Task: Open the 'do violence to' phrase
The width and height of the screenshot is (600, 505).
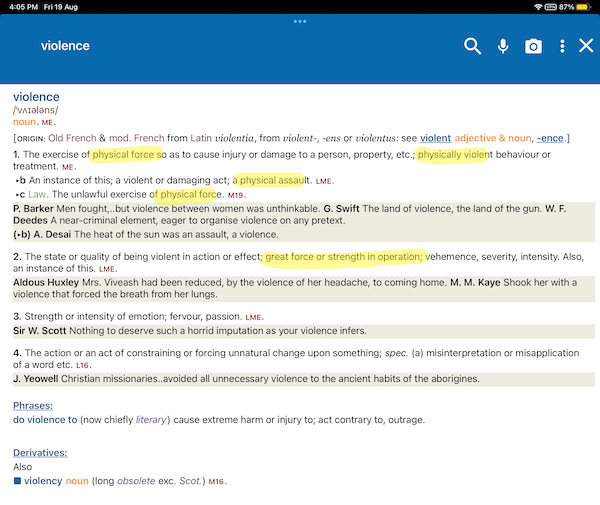Action: [47, 419]
